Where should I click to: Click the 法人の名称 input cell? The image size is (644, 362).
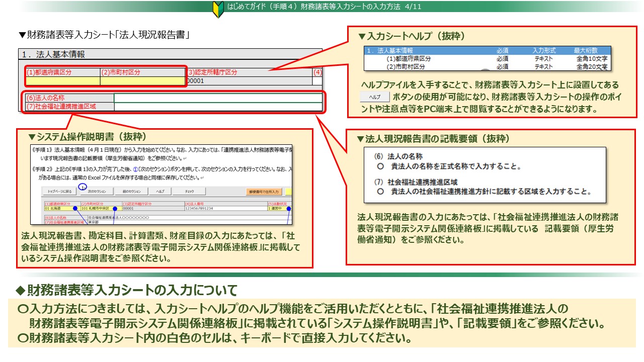(x=218, y=98)
